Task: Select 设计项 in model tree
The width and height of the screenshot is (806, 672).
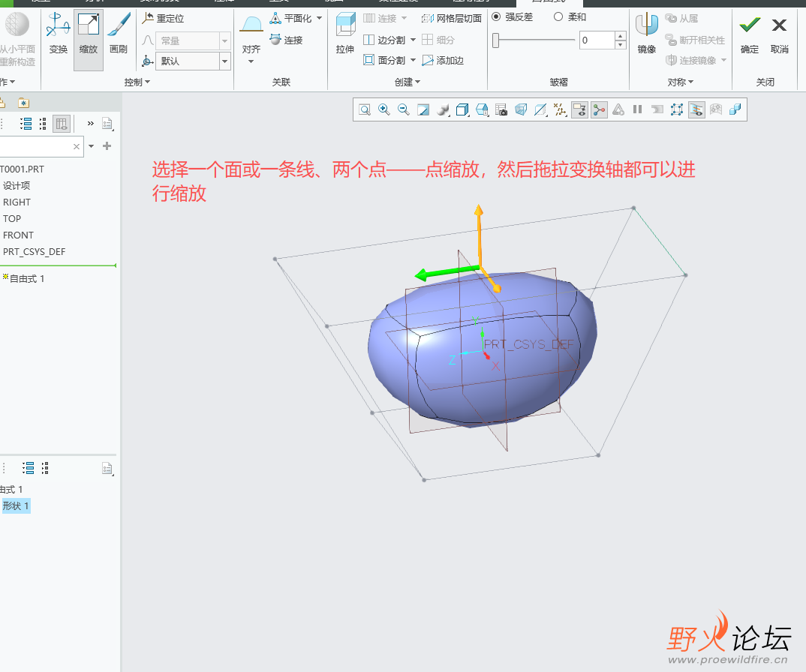Action: [17, 186]
